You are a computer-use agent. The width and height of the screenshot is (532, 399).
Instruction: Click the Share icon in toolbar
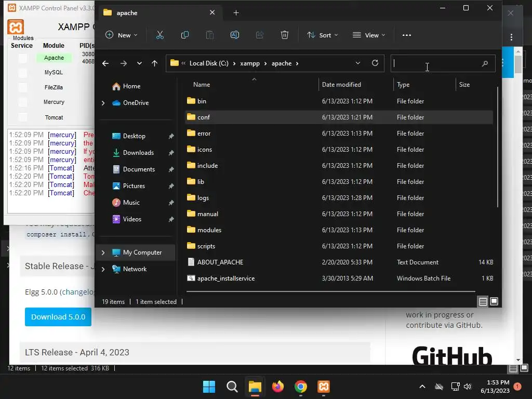tap(260, 35)
